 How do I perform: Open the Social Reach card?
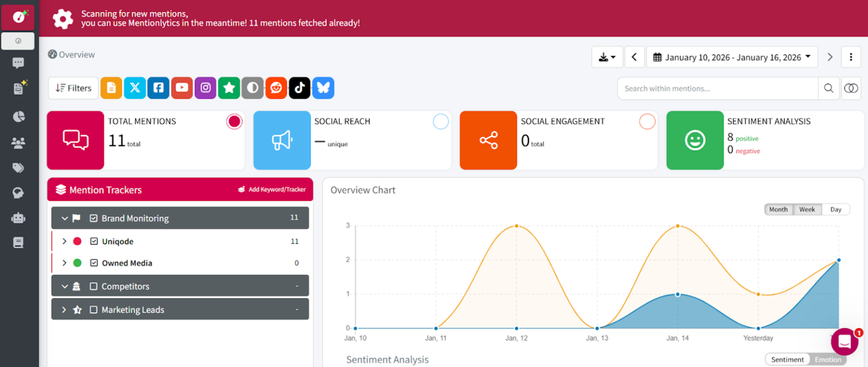(x=352, y=140)
